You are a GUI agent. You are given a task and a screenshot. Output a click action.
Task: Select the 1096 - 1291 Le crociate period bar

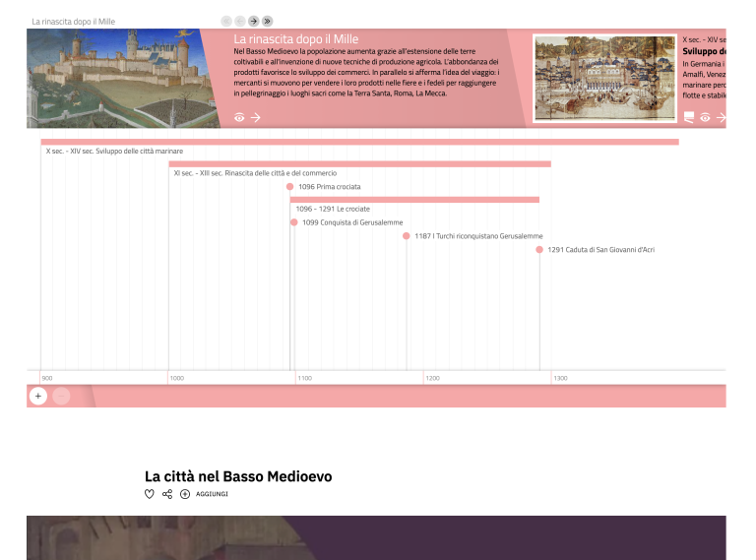(x=414, y=200)
